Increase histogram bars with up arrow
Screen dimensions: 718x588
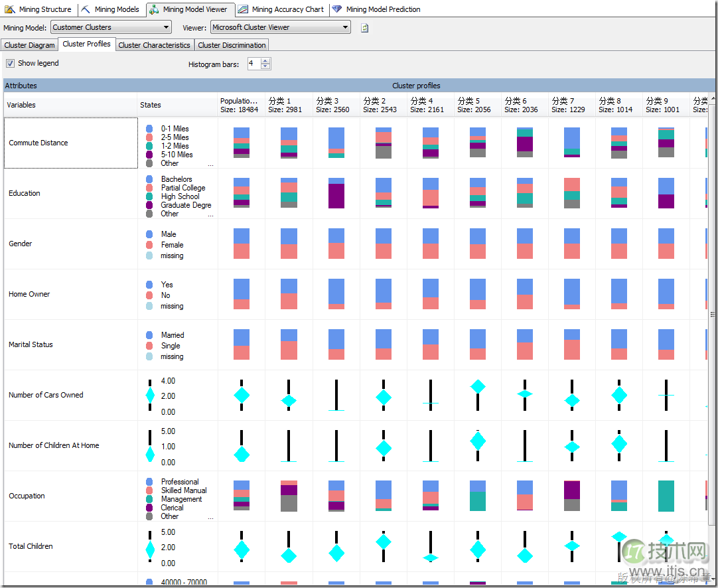click(266, 61)
